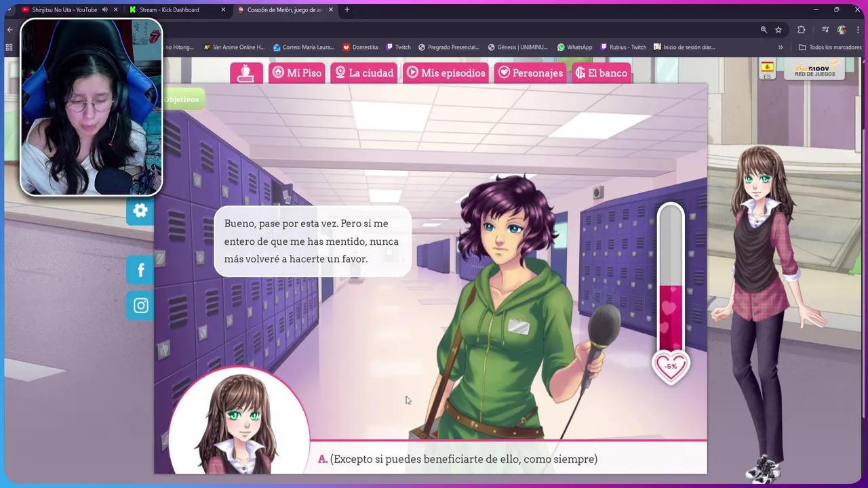Viewport: 868px width, 488px height.
Task: Open El banco section
Action: pos(601,73)
